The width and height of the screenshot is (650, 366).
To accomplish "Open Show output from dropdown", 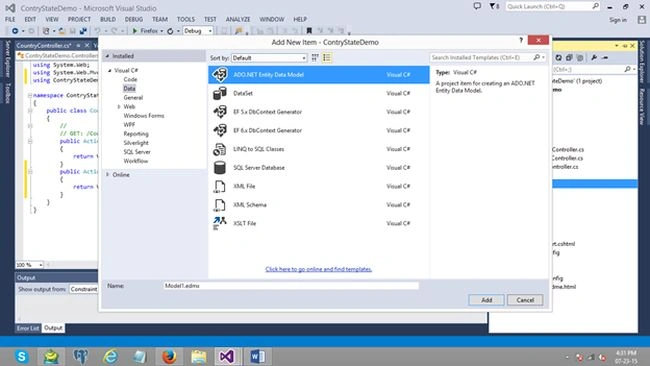I will point(84,289).
